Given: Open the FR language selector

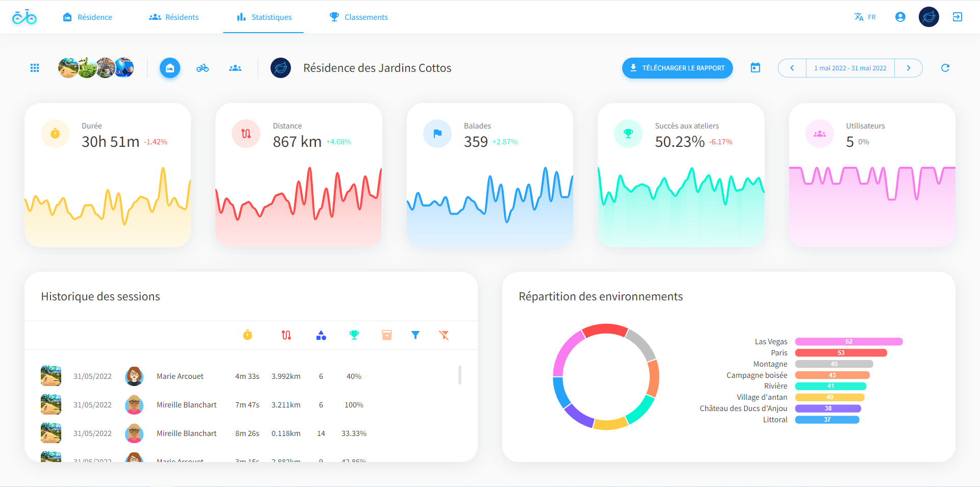Looking at the screenshot, I should coord(865,17).
